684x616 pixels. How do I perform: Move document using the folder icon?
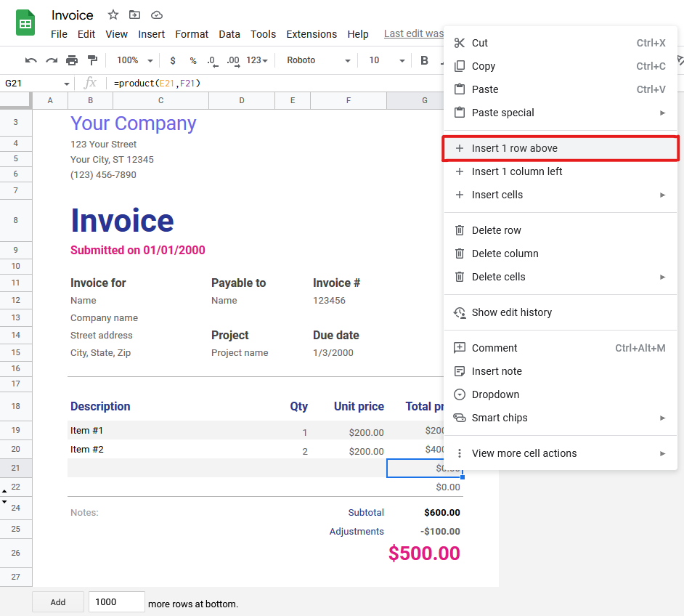click(x=135, y=15)
